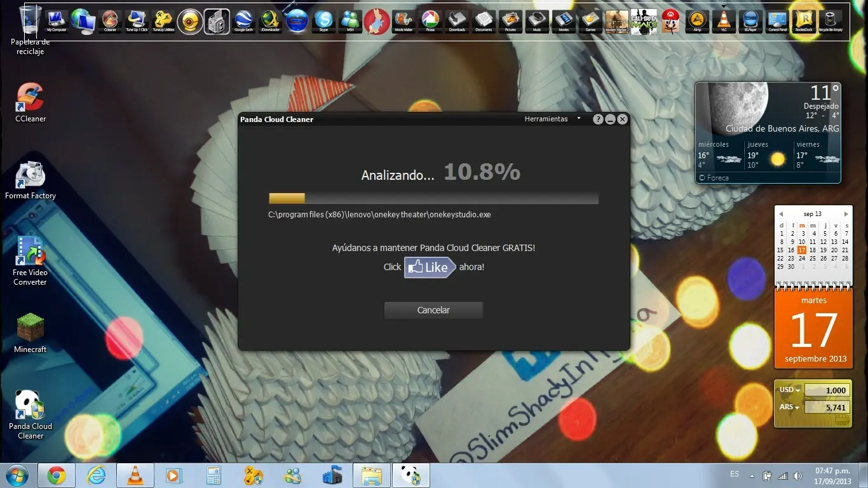Open Picasa from the dock
Viewport: 868px width, 488px height.
(430, 21)
